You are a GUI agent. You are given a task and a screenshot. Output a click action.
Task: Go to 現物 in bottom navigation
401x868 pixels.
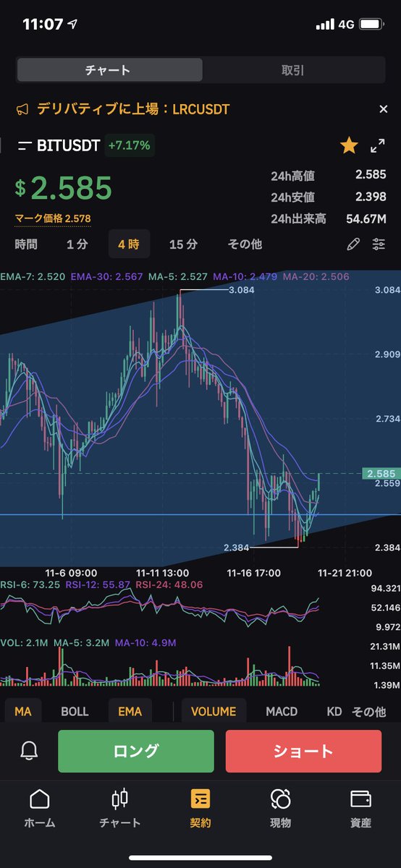point(280,808)
